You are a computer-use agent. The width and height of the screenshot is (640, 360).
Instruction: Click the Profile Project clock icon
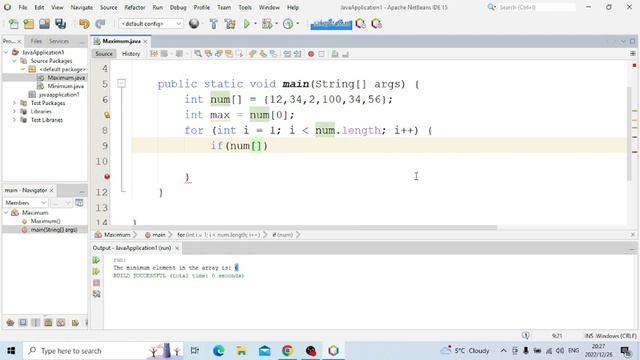(288, 24)
